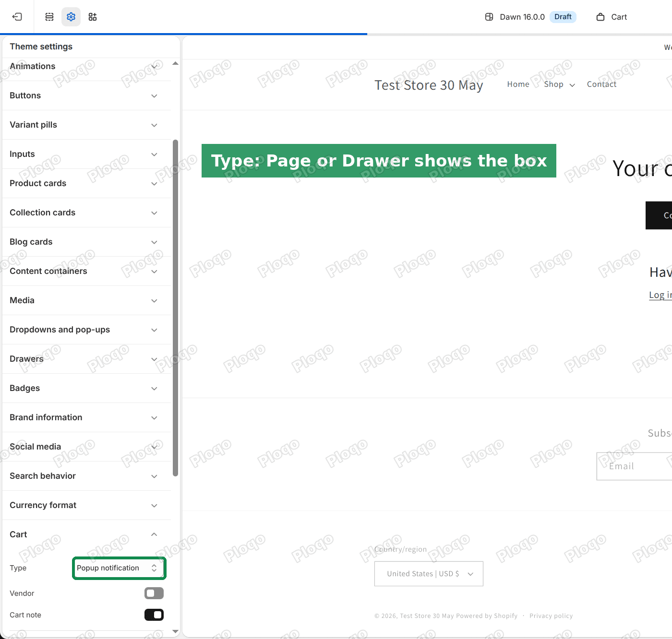Expand the Blog cards section
The height and width of the screenshot is (639, 672).
coord(86,242)
